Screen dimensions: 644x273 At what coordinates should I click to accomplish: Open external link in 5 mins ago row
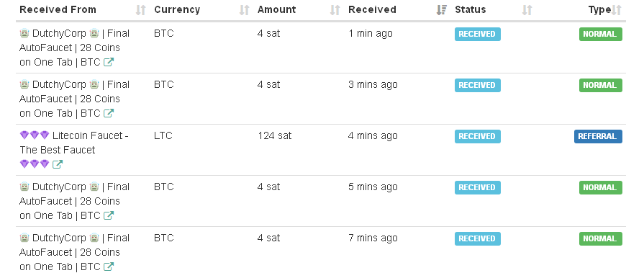point(109,215)
